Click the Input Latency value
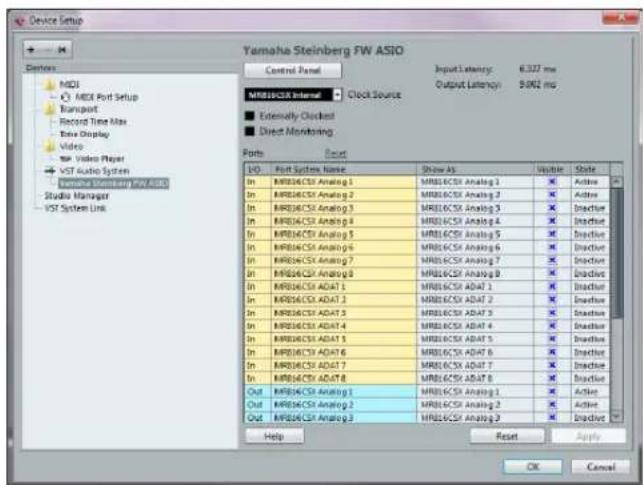 [537, 69]
